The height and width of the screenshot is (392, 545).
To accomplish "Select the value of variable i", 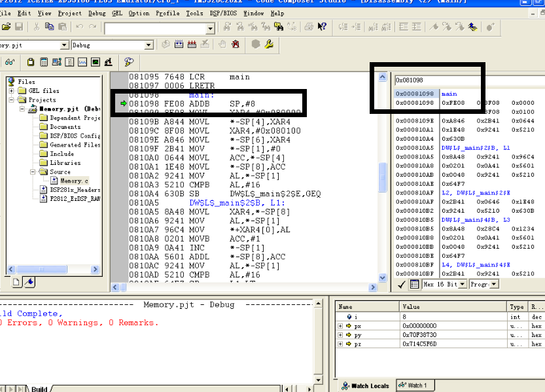I will [x=404, y=317].
